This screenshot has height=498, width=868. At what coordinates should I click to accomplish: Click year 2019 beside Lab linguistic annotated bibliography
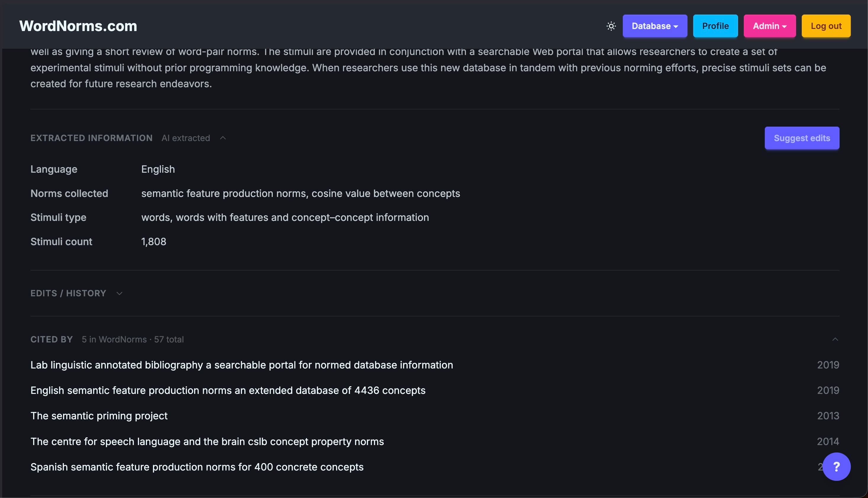click(x=828, y=365)
